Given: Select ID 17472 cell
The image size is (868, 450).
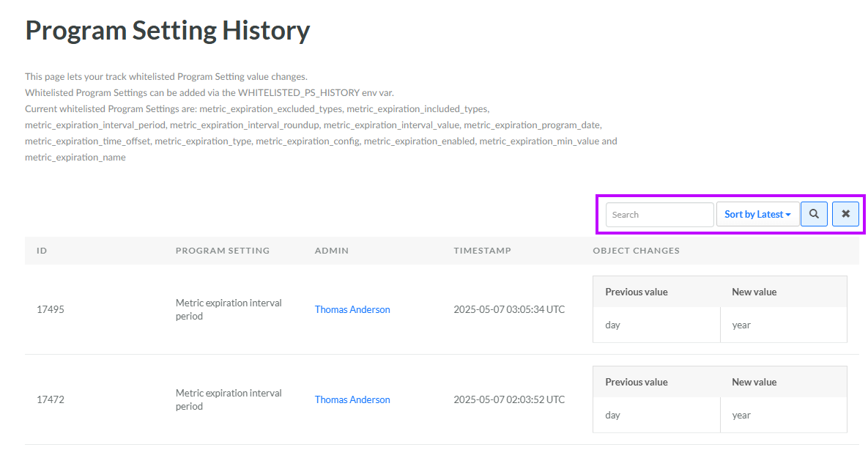Looking at the screenshot, I should [x=51, y=399].
